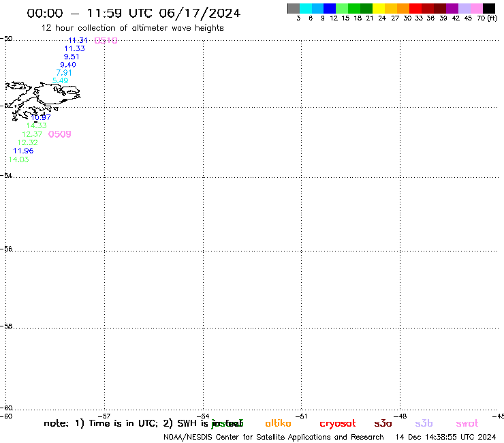Click the wave height value 11.33
504x443 pixels.
[x=74, y=48]
